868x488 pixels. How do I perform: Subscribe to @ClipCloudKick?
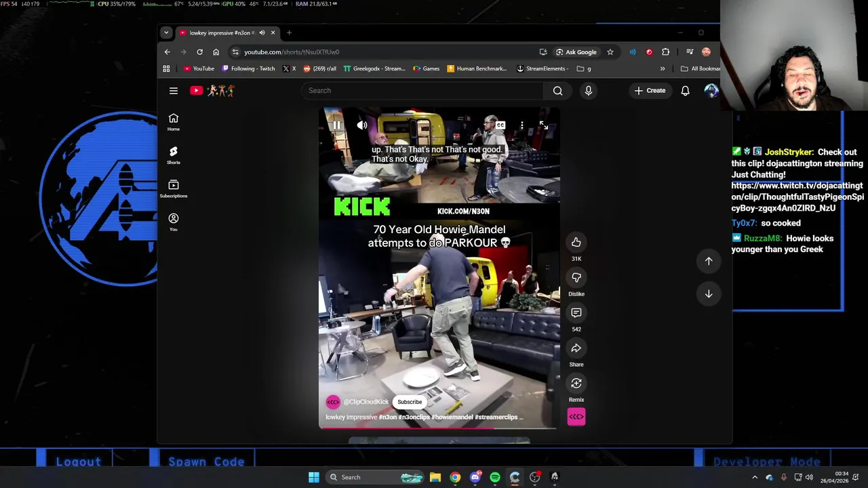pos(410,402)
